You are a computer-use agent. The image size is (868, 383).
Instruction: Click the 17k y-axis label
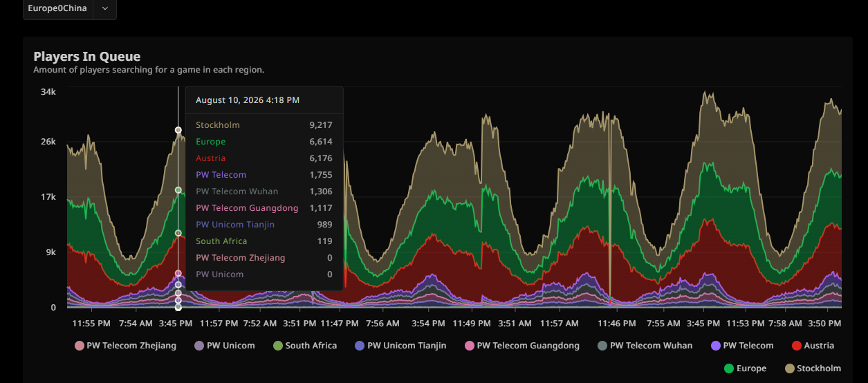click(x=48, y=197)
